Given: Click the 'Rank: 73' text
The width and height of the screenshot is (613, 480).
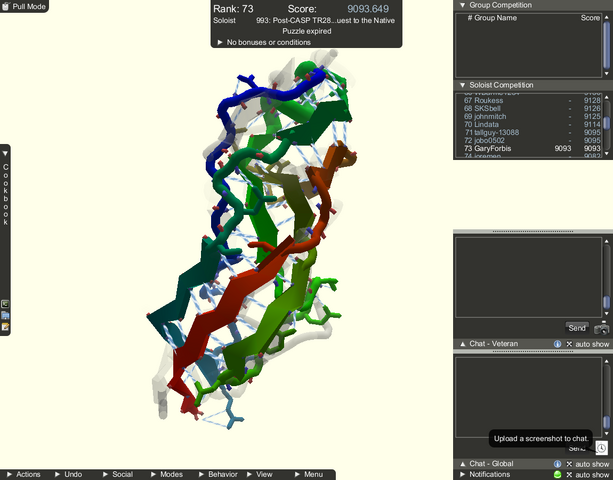Looking at the screenshot, I should click(233, 9).
